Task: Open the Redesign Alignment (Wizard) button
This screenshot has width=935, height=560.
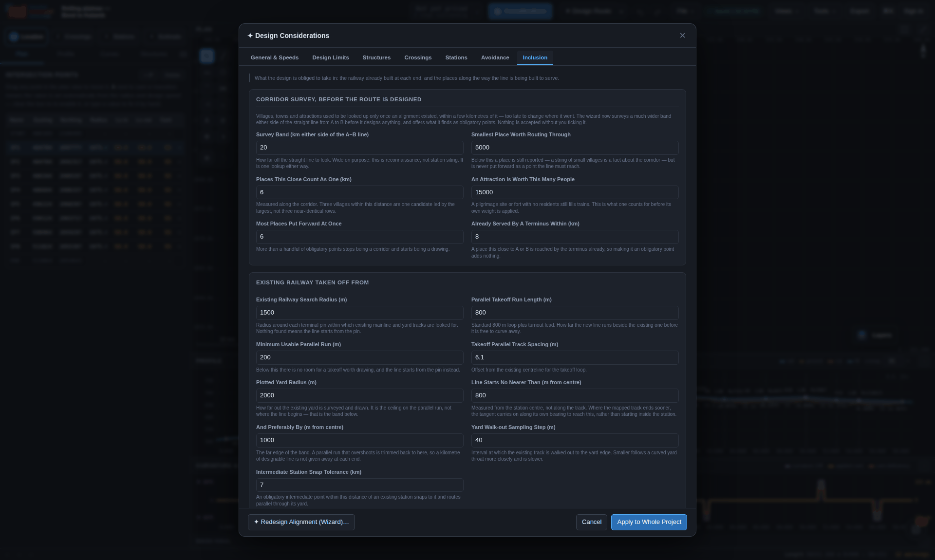Action: click(x=301, y=522)
